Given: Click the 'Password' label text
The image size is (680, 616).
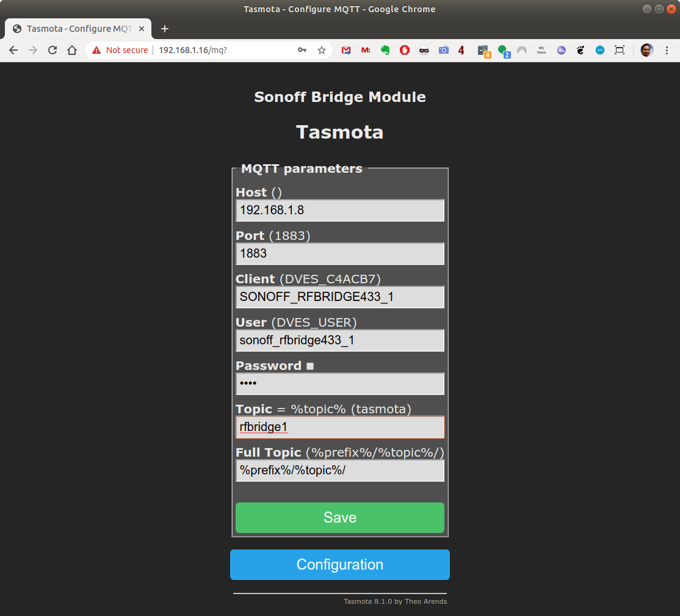Looking at the screenshot, I should click(269, 366).
